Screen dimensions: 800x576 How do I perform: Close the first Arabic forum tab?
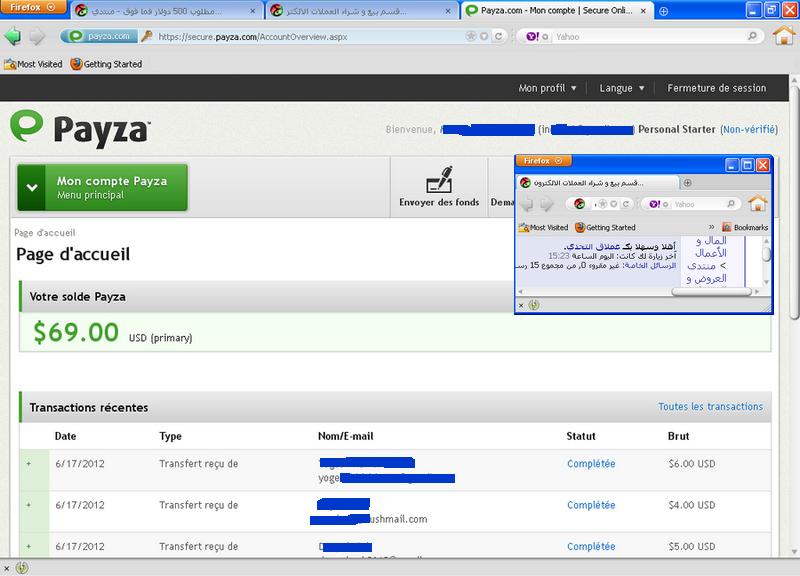click(253, 11)
